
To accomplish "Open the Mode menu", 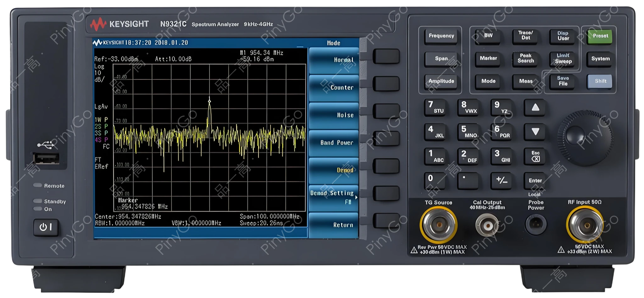I will [487, 81].
